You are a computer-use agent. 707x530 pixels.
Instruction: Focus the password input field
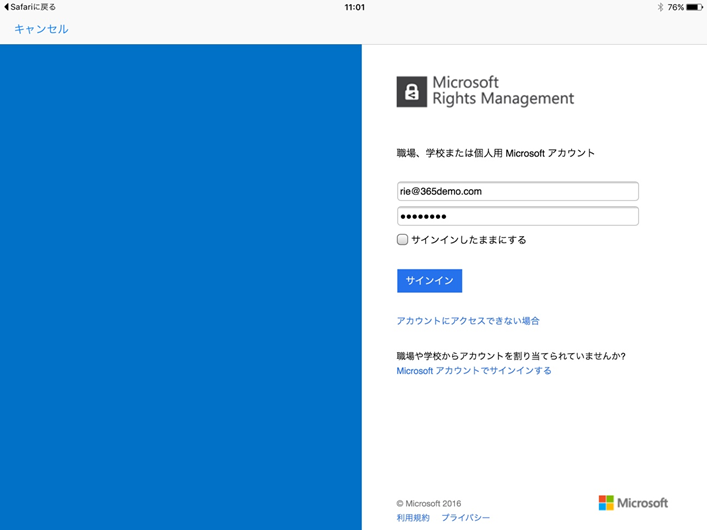click(x=518, y=216)
